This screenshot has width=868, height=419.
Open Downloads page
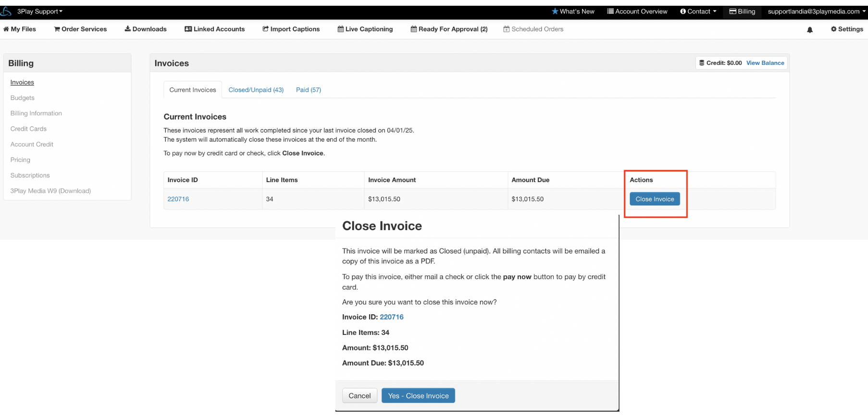click(x=146, y=29)
